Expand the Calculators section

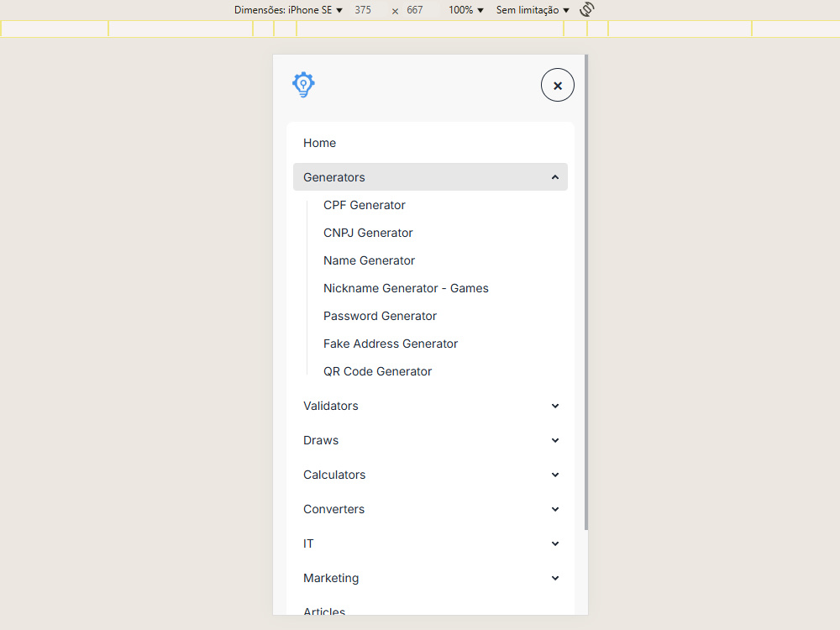coord(430,475)
